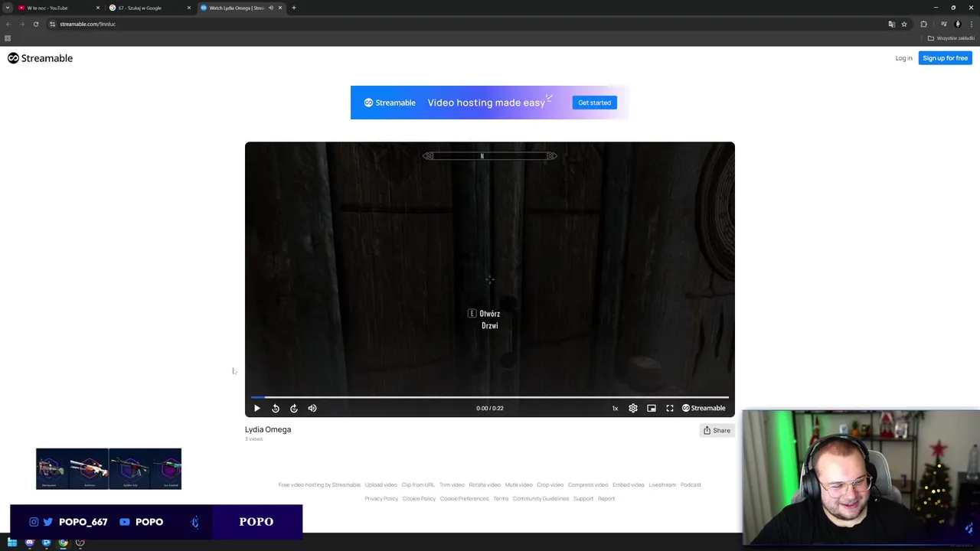Open the Cookie Preferences footer link
The height and width of the screenshot is (551, 980).
point(464,498)
